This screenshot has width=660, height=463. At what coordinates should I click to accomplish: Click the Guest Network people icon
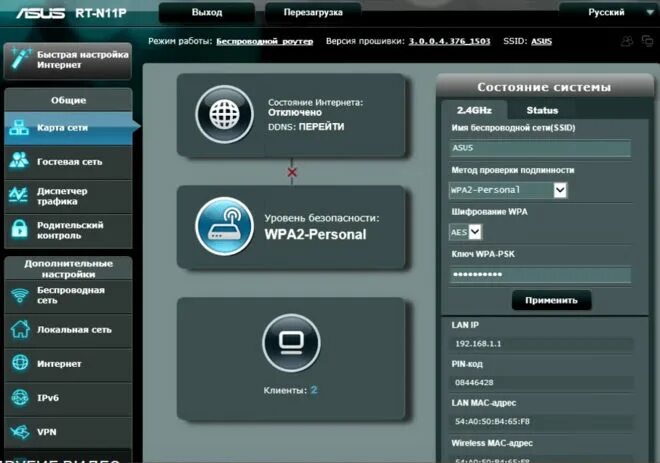click(19, 161)
